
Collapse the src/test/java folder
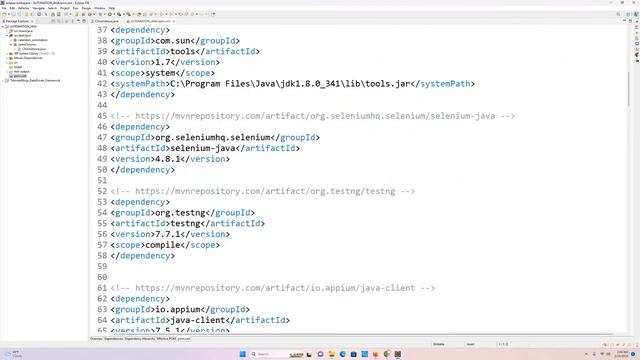tap(7, 36)
